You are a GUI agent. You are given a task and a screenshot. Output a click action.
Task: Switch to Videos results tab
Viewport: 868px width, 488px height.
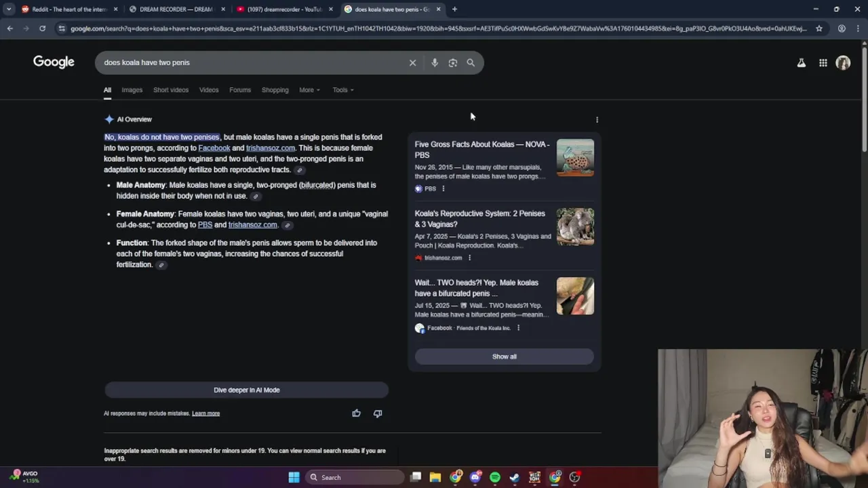pos(209,90)
